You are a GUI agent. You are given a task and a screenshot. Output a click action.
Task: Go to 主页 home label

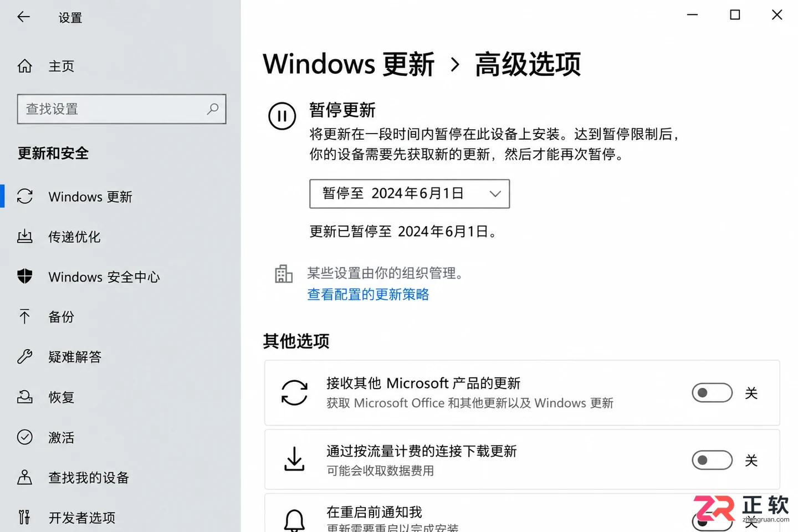62,66
